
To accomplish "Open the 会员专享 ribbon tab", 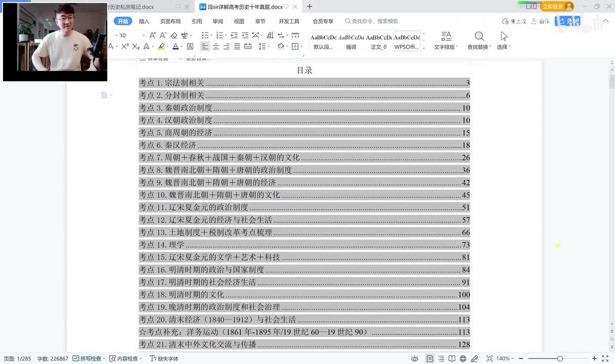I will point(323,21).
